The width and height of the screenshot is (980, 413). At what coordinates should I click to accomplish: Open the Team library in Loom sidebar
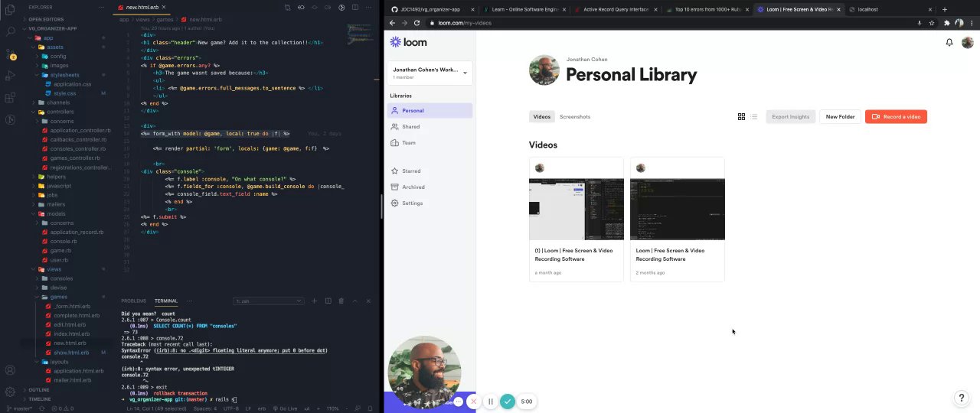430,142
